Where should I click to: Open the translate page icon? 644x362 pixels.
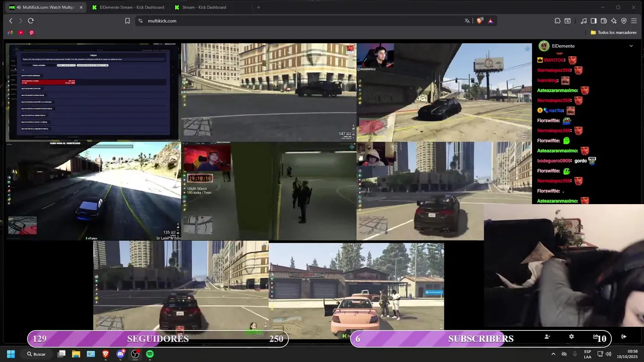pyautogui.click(x=467, y=21)
